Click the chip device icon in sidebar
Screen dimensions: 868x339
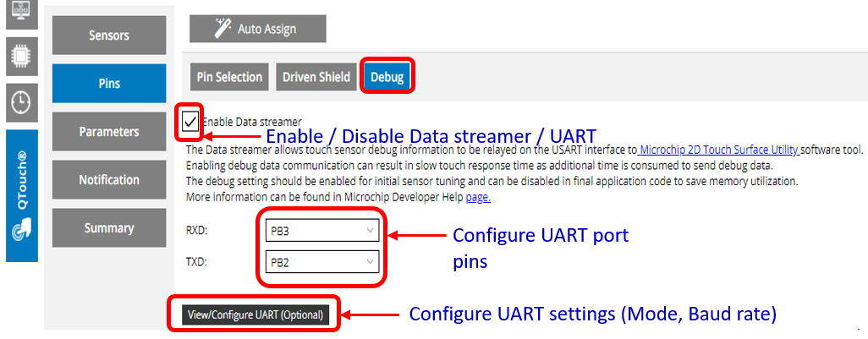[x=22, y=56]
